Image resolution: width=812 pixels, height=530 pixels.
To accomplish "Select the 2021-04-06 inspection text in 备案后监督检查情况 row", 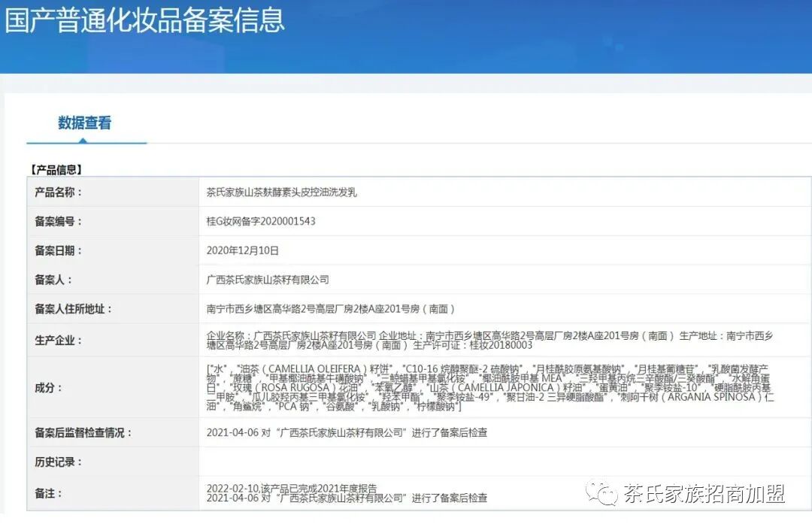I will click(x=347, y=433).
